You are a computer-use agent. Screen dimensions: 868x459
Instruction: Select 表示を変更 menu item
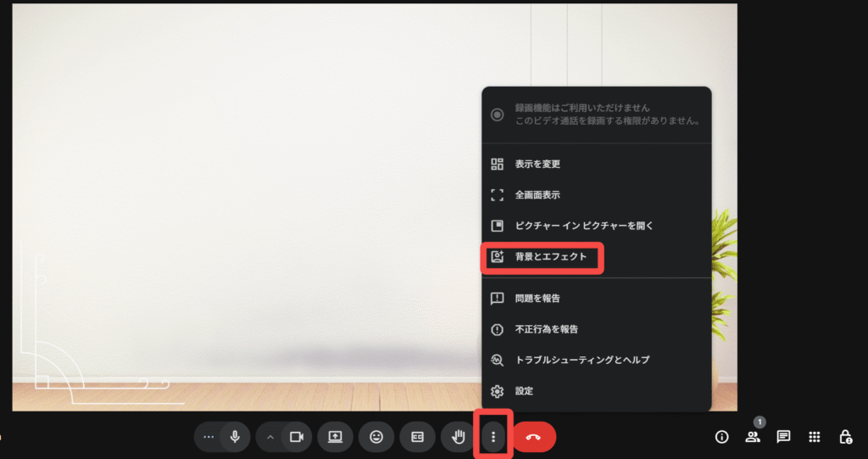(597, 164)
